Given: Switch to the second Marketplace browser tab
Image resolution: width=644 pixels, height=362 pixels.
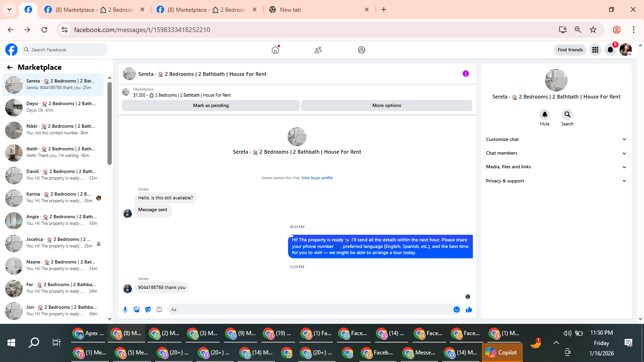Looking at the screenshot, I should (94, 9).
